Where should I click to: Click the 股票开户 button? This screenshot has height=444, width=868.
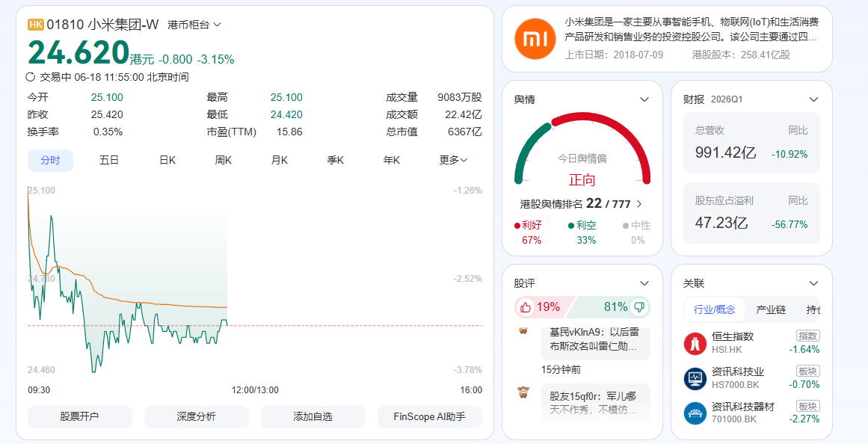[x=80, y=417]
